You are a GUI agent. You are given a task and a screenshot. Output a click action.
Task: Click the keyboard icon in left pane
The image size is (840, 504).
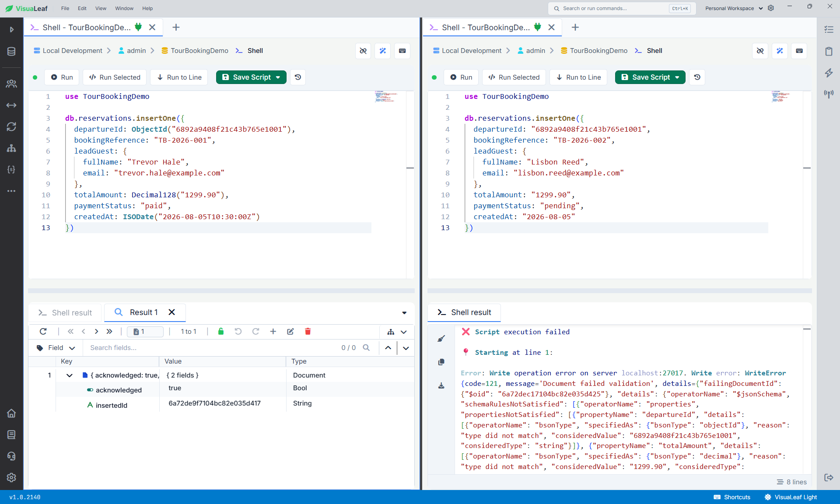pyautogui.click(x=402, y=51)
